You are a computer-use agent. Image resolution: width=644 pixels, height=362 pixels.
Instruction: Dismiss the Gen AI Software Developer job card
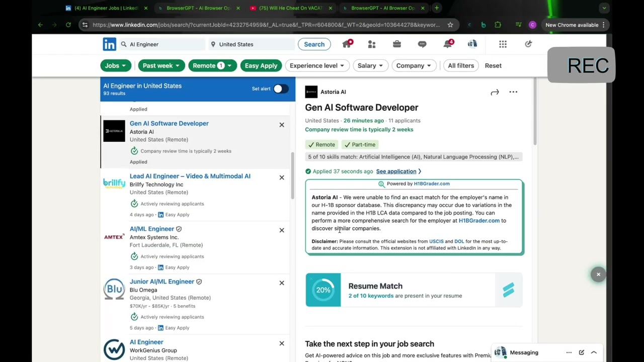pos(282,125)
